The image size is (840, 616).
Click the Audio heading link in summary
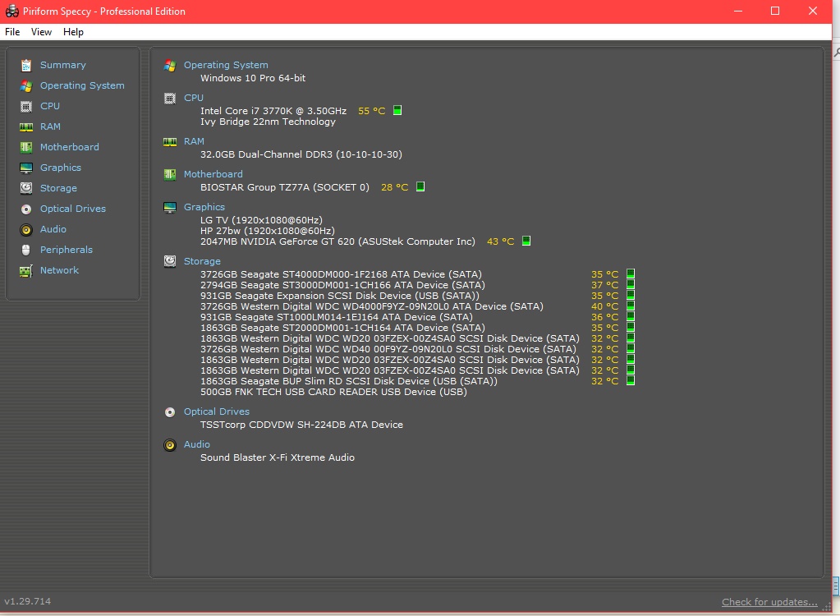coord(196,444)
